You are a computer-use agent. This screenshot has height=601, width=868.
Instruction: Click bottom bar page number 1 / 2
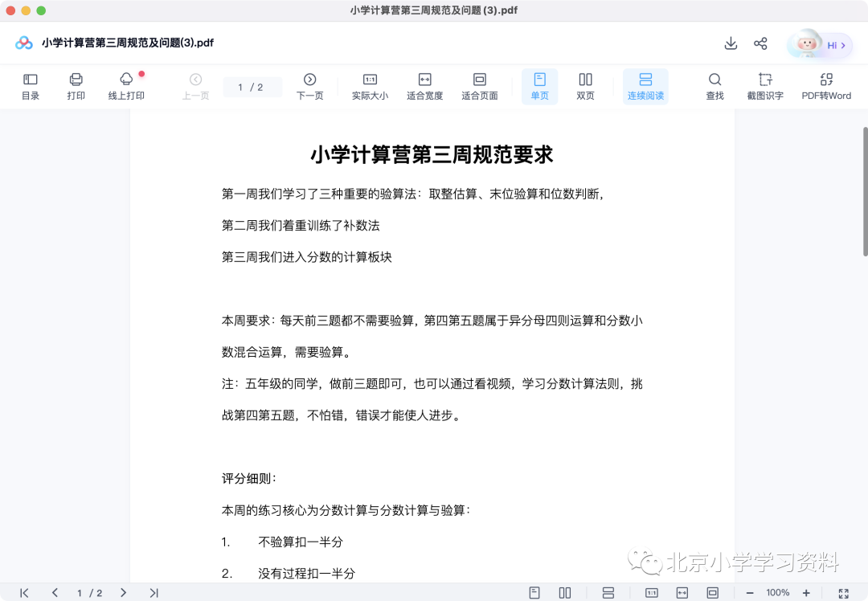tap(89, 593)
